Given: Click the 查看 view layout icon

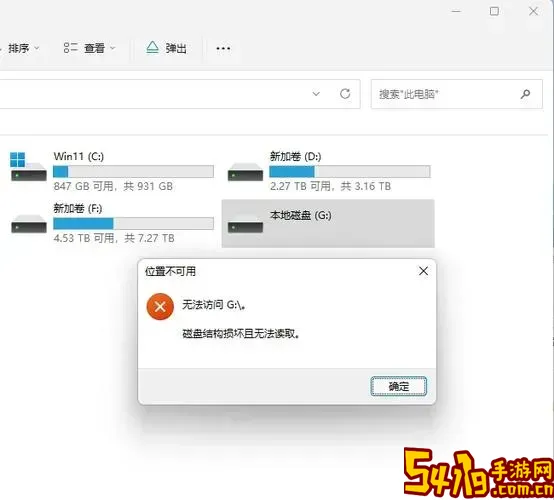Looking at the screenshot, I should click(70, 48).
